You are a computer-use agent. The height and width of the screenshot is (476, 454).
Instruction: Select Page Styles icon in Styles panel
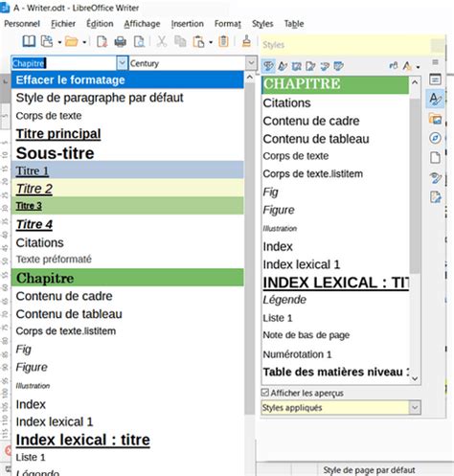point(310,66)
